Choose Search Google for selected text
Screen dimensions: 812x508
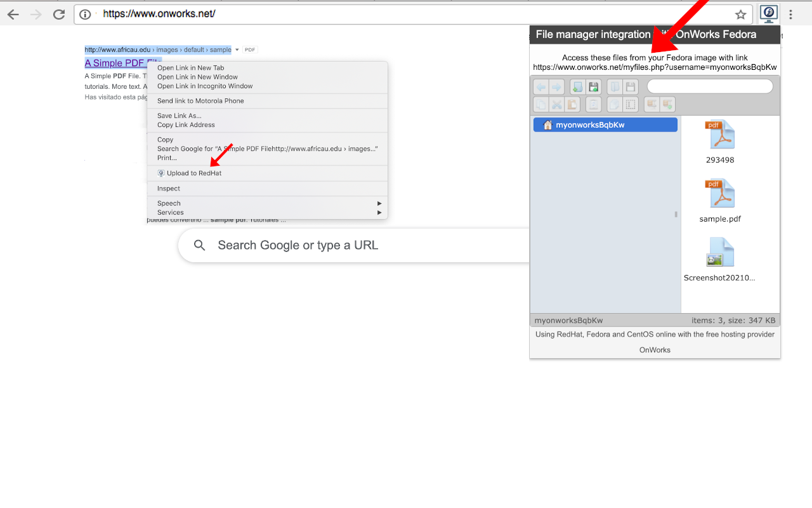tap(267, 149)
